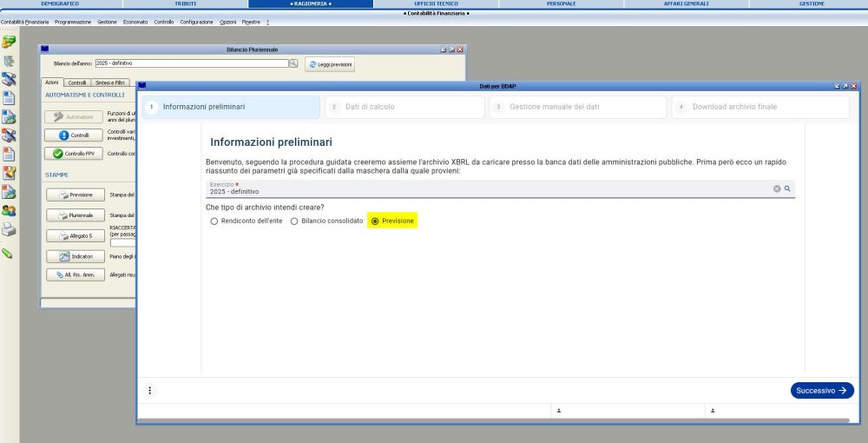Click the Controllo FPV button
Image resolution: width=868 pixels, height=443 pixels.
pos(74,154)
